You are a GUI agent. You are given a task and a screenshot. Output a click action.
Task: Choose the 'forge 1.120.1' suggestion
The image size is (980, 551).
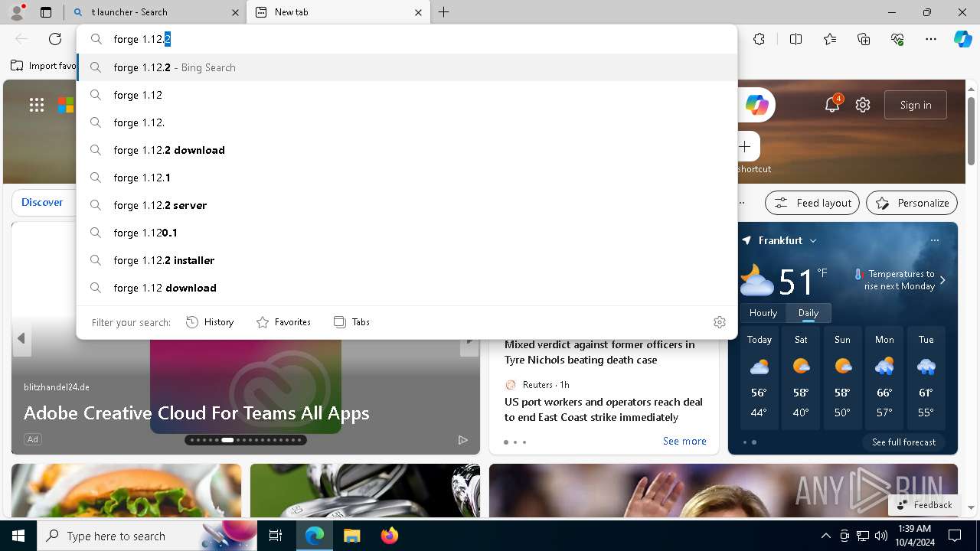click(x=407, y=233)
